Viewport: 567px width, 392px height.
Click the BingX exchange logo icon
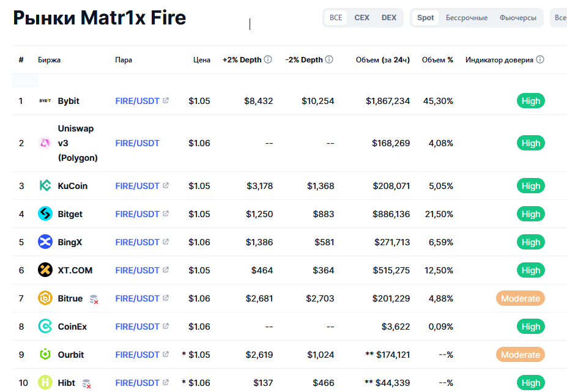(45, 242)
